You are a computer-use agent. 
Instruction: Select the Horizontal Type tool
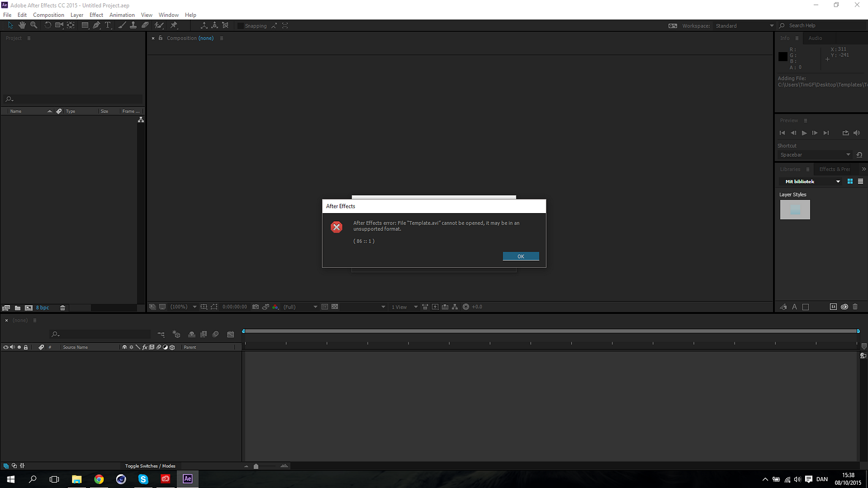click(108, 25)
